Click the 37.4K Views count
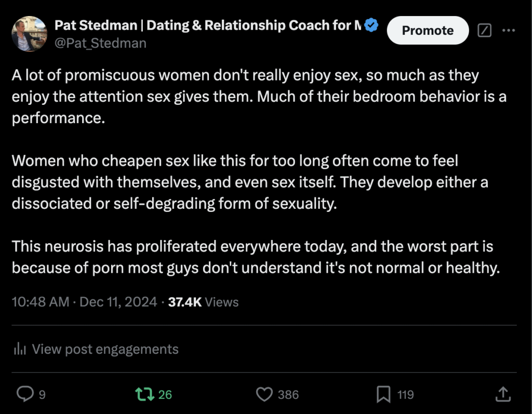This screenshot has width=532, height=414. coord(203,302)
